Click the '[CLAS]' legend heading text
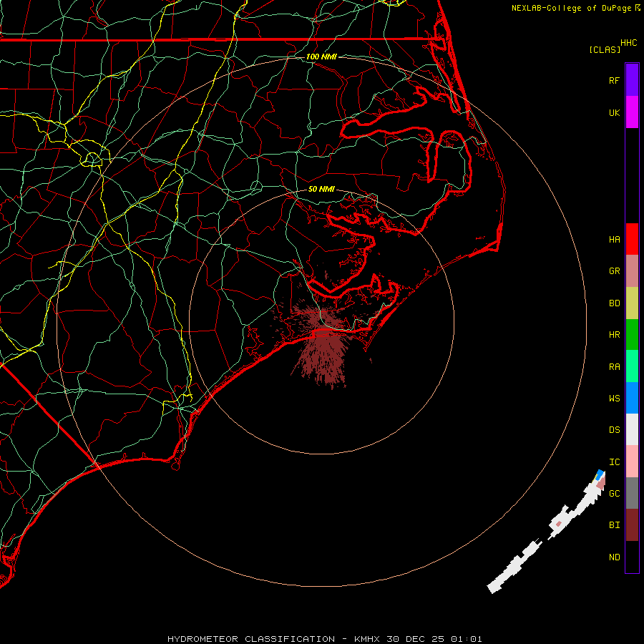The image size is (644, 644). (x=605, y=49)
